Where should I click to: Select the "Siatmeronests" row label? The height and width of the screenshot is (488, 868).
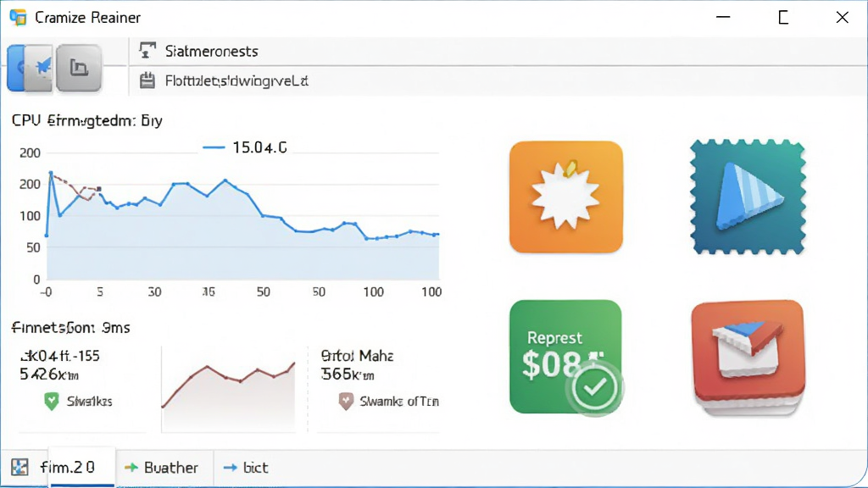(211, 52)
